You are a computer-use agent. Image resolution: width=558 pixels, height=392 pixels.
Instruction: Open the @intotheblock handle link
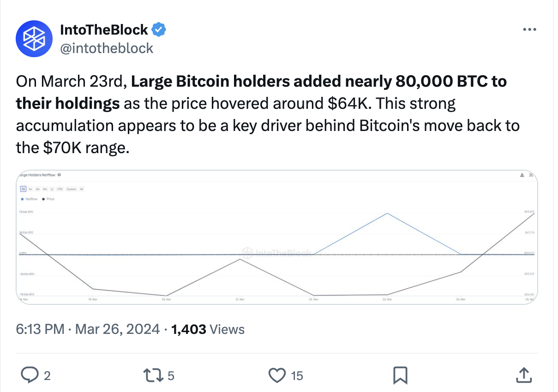[107, 48]
